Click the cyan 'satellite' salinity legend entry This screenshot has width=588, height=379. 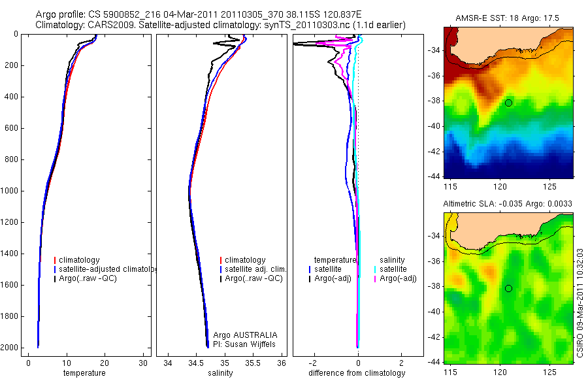click(x=390, y=269)
